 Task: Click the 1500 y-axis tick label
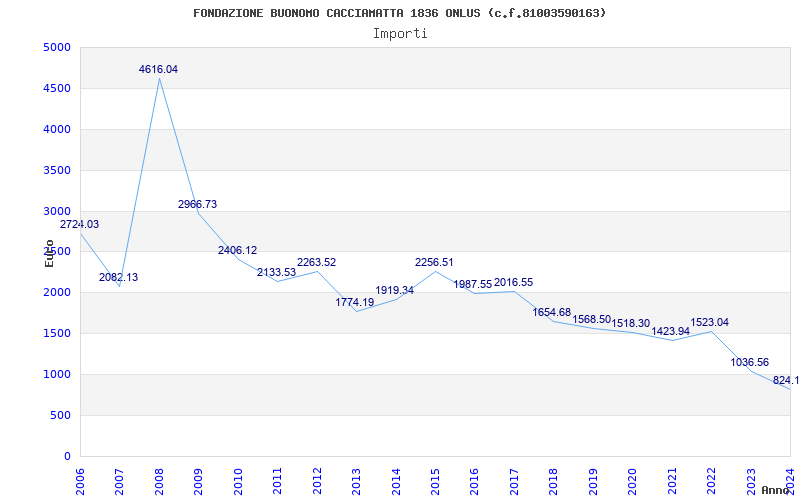tap(56, 333)
